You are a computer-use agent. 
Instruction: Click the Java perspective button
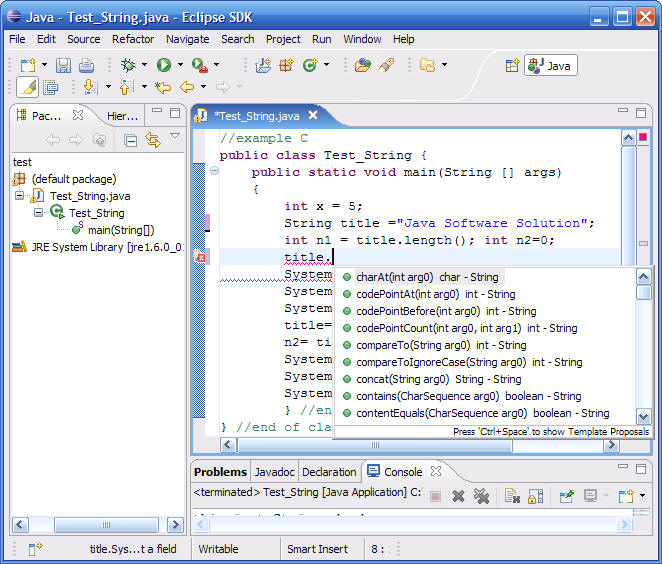550,65
